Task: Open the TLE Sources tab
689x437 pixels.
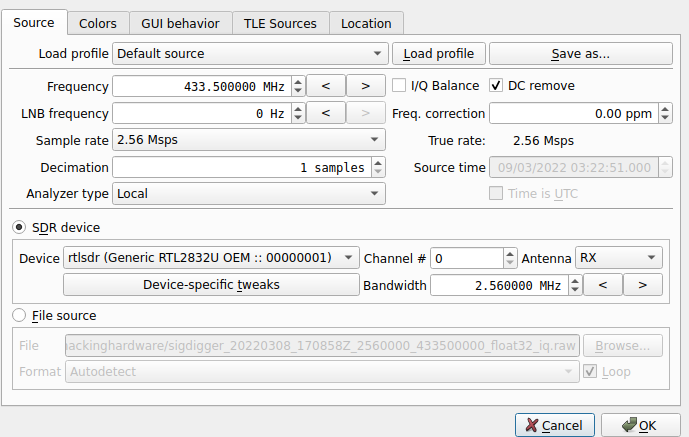Action: coord(281,23)
